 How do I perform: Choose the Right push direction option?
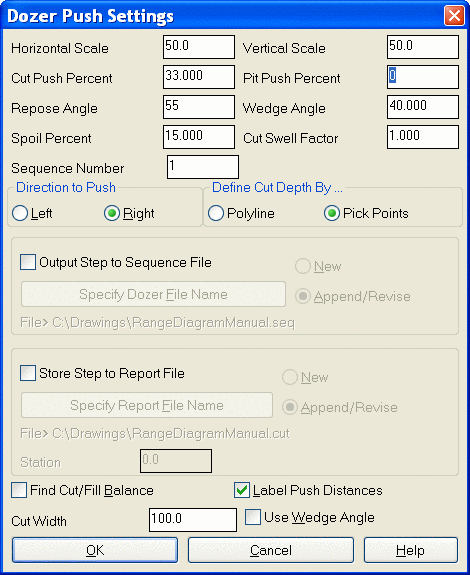coord(112,213)
